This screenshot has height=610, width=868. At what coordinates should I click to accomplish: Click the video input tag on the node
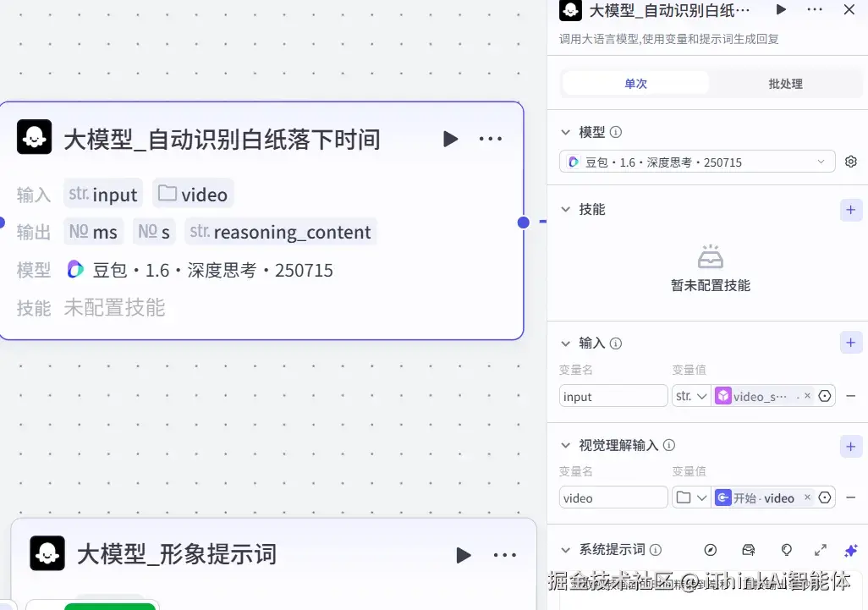(x=193, y=195)
